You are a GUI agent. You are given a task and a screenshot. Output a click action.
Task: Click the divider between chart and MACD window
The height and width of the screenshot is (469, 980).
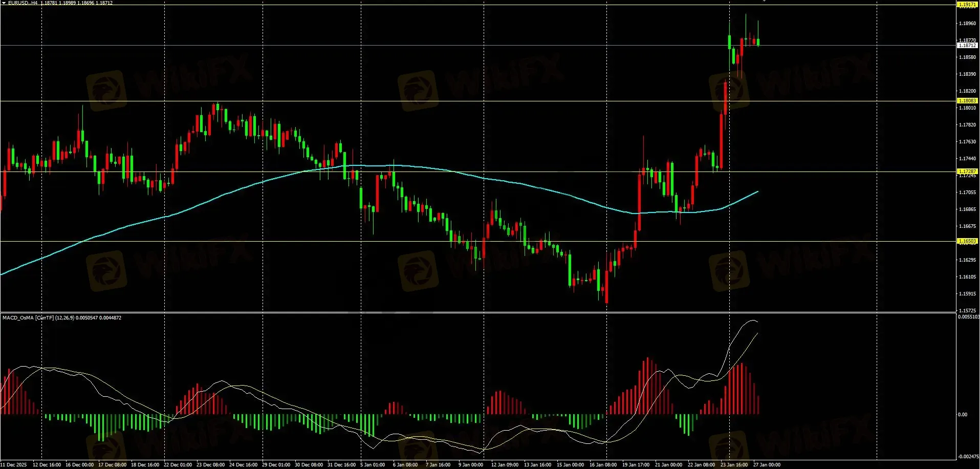pos(478,312)
